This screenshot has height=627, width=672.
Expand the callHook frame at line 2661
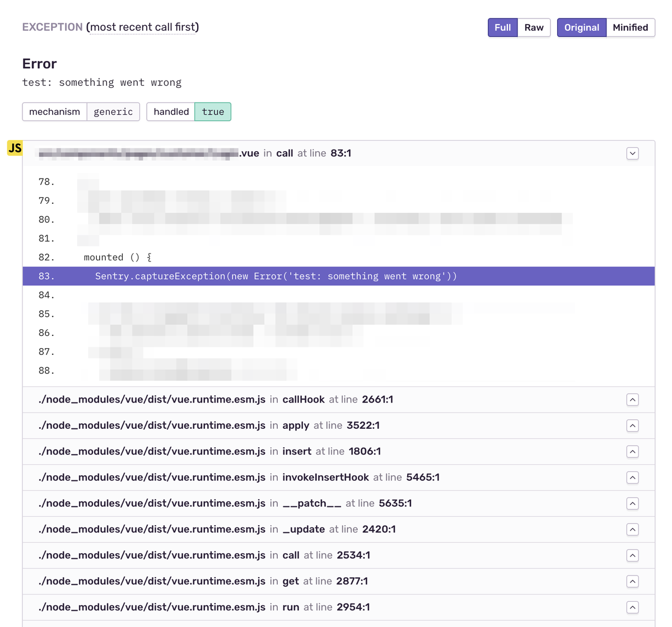point(632,400)
